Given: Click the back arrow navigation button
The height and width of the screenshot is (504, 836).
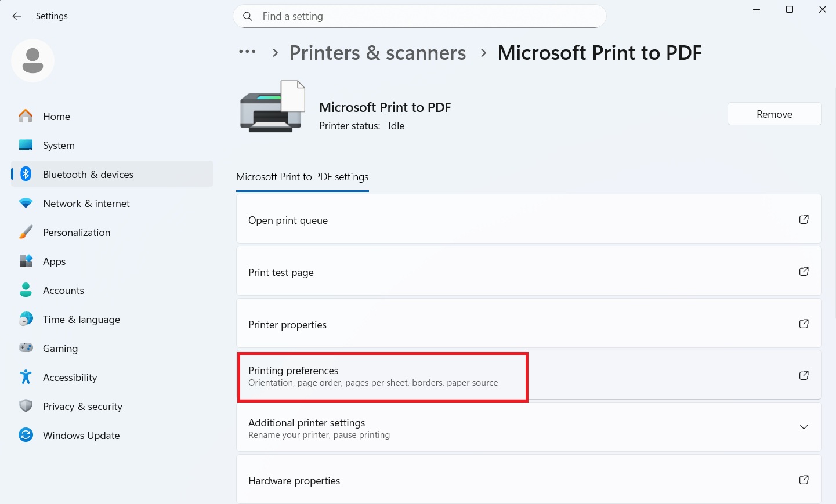Looking at the screenshot, I should click(16, 16).
